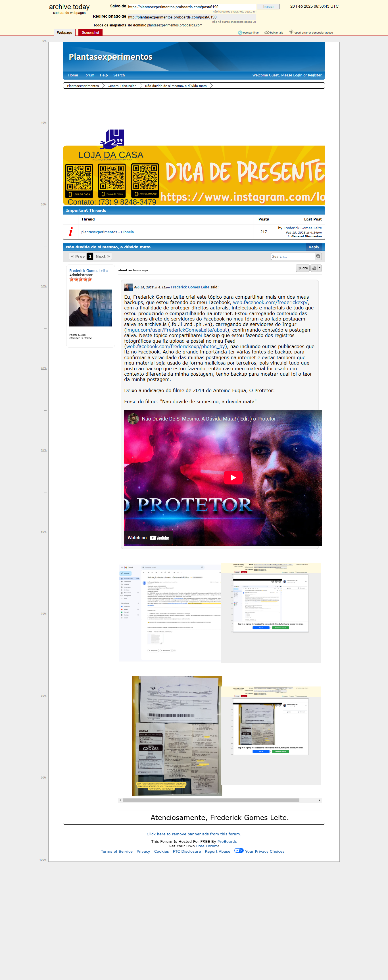This screenshot has width=388, height=980.
Task: Click the baixar .zip download icon
Action: [267, 32]
